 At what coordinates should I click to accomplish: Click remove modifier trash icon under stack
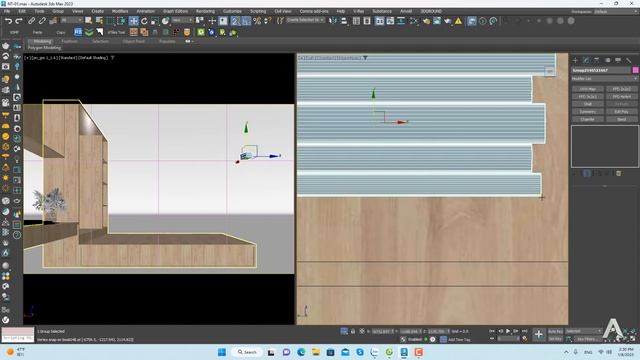tap(618, 173)
